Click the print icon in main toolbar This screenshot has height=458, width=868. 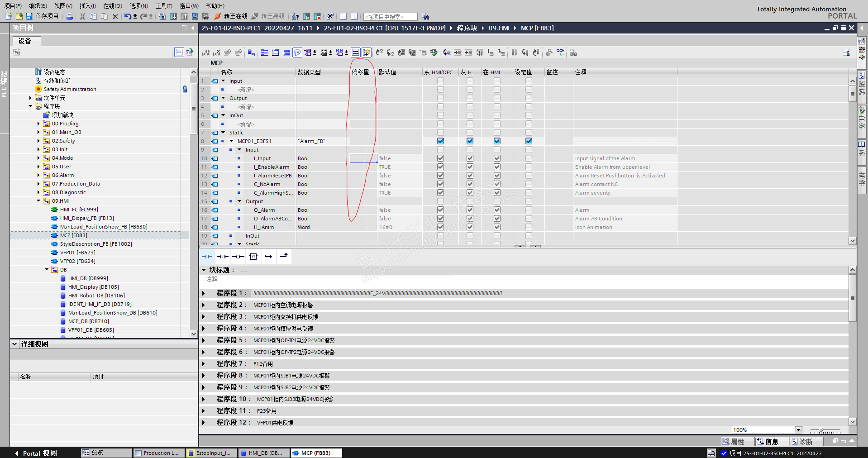pos(70,16)
